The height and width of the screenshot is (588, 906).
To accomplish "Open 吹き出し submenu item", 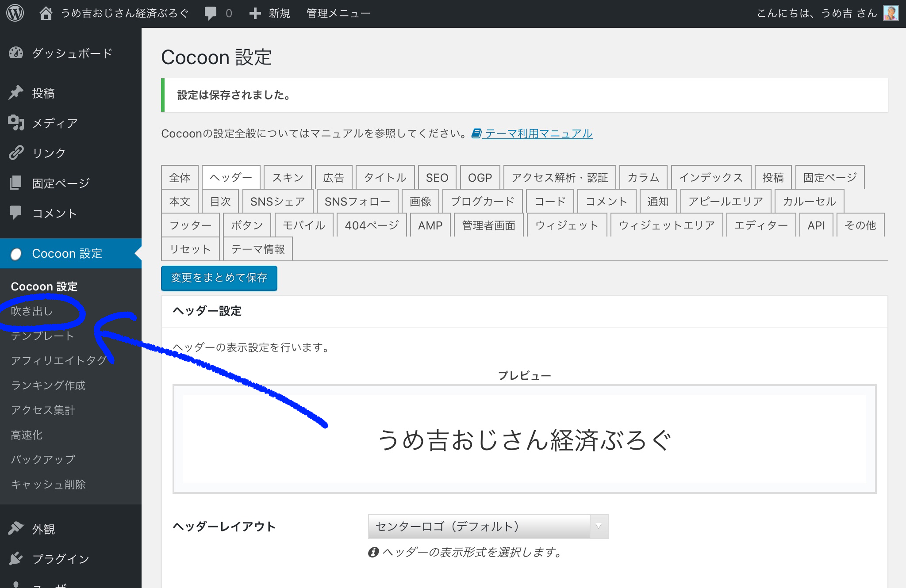I will (32, 311).
